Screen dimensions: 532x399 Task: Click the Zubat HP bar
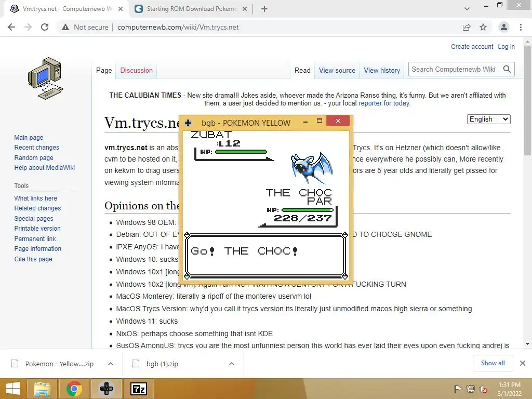241,152
